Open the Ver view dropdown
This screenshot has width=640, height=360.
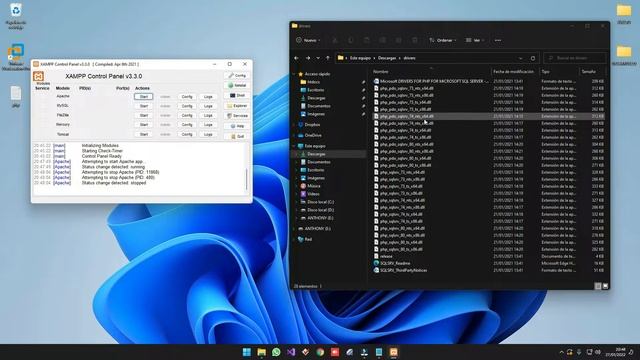(475, 40)
